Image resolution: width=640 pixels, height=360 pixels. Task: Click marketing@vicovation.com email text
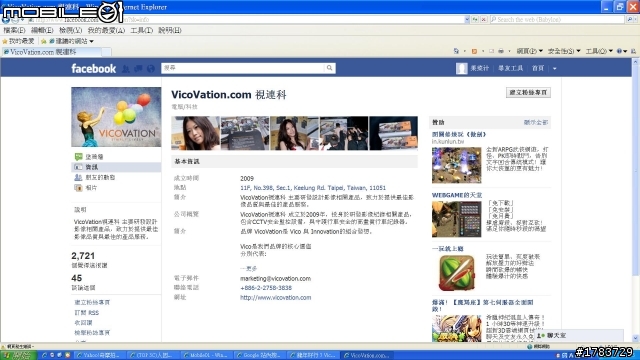tap(275, 278)
